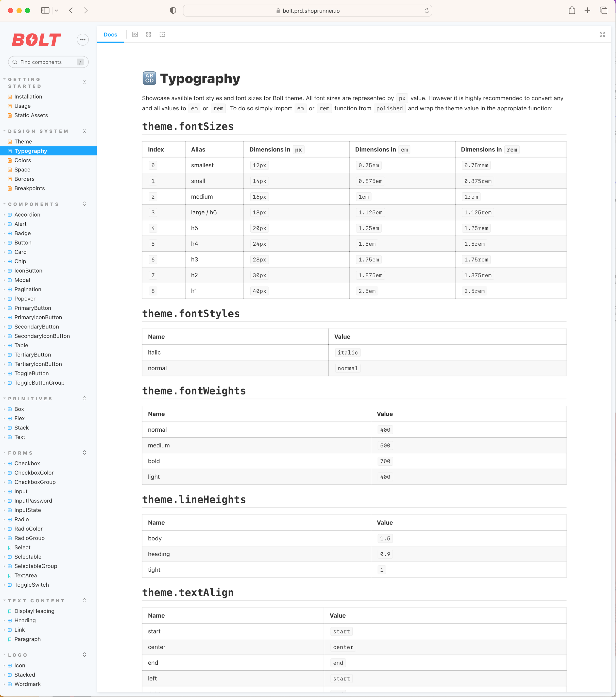Toggle the outline dashed-square icon
Viewport: 616px width, 697px height.
(162, 34)
